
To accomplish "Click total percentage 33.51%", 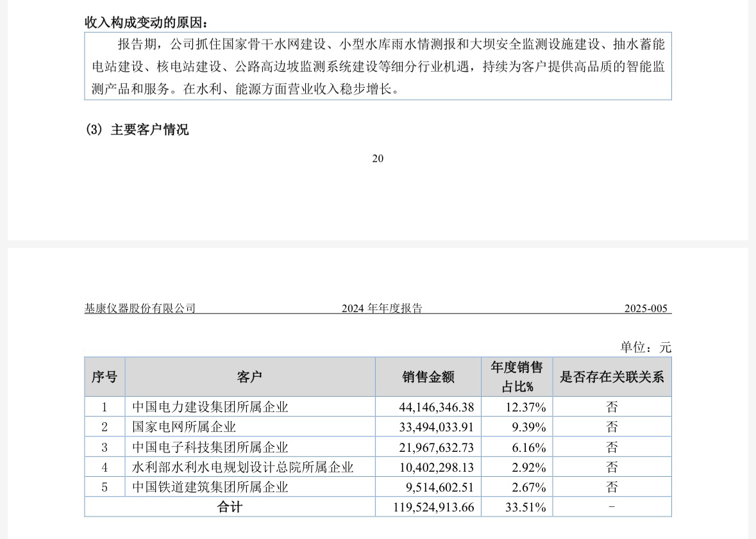I will click(x=526, y=507).
